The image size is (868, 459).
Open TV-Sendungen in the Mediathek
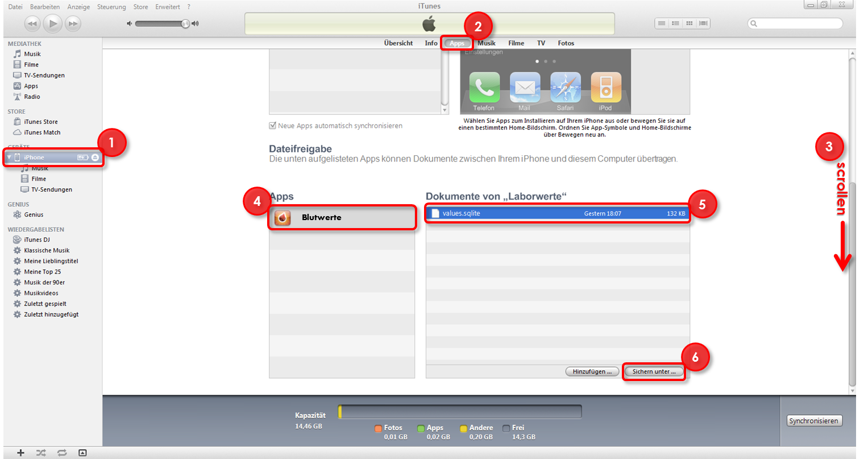pyautogui.click(x=44, y=76)
